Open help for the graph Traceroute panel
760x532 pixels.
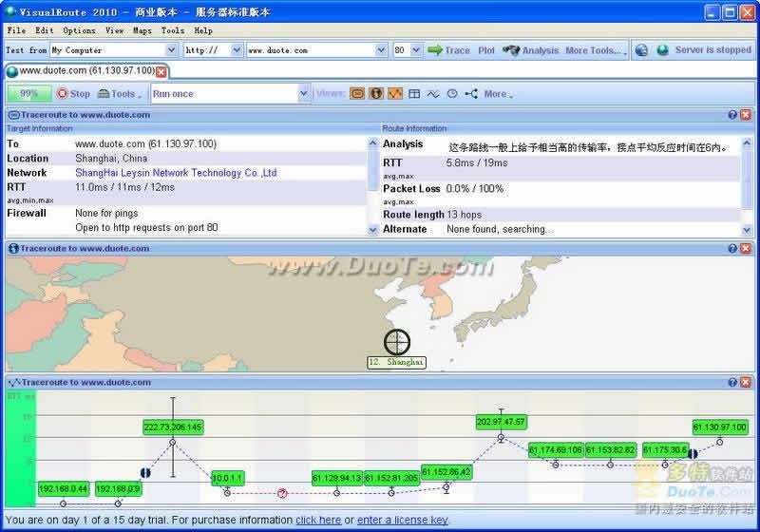coord(732,382)
